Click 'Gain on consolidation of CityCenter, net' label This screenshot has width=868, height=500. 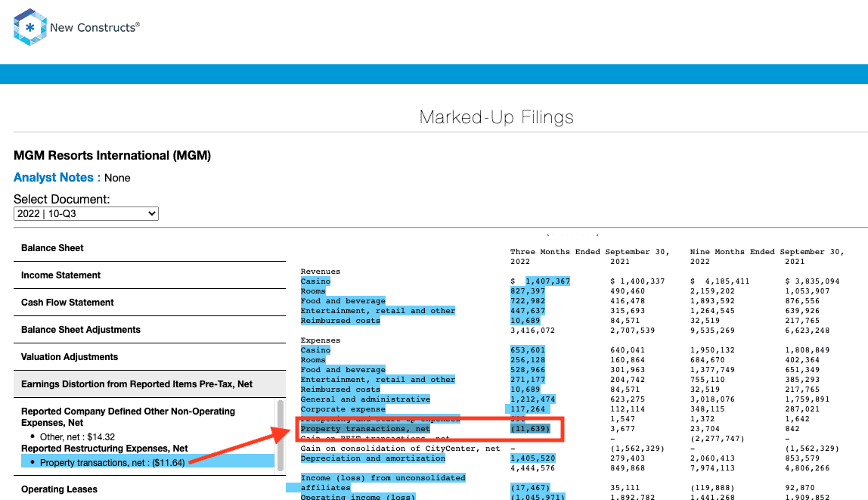coord(400,449)
